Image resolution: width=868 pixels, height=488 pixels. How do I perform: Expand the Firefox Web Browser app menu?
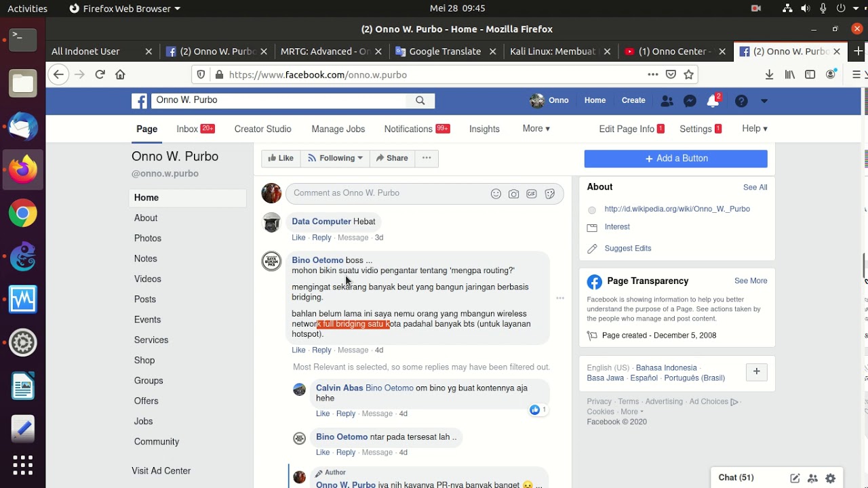point(125,9)
